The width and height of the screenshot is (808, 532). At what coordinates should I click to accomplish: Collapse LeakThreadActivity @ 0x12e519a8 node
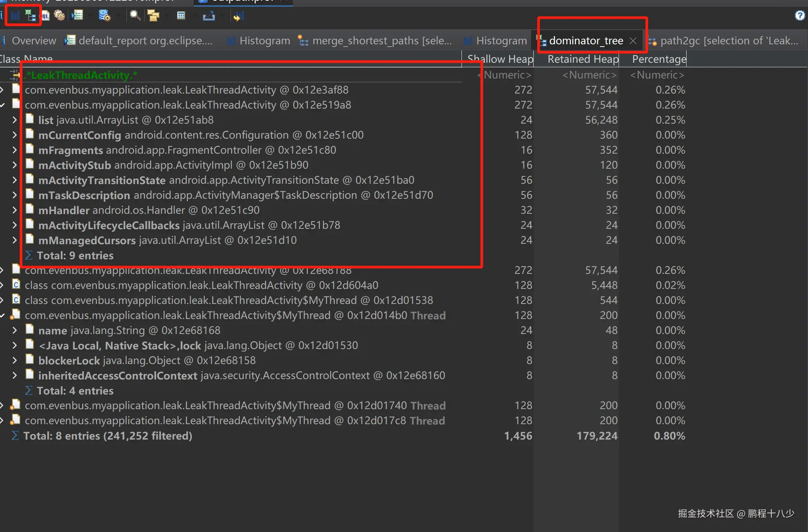(3, 105)
